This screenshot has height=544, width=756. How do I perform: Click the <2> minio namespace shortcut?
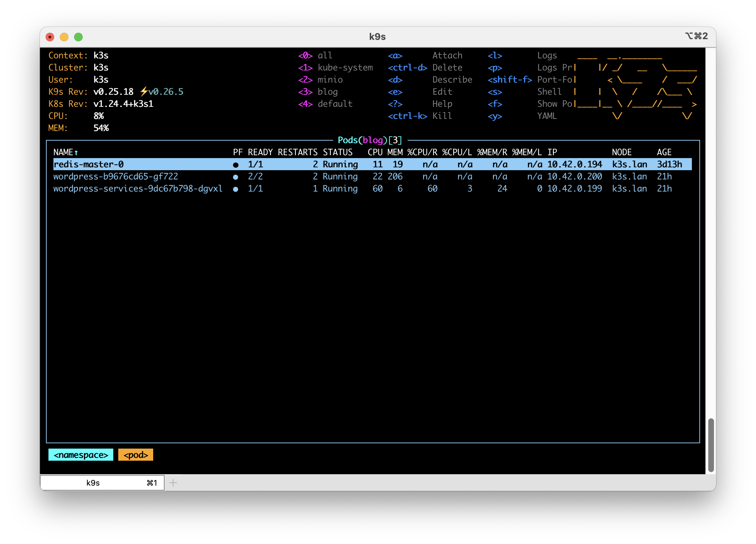[x=320, y=79]
